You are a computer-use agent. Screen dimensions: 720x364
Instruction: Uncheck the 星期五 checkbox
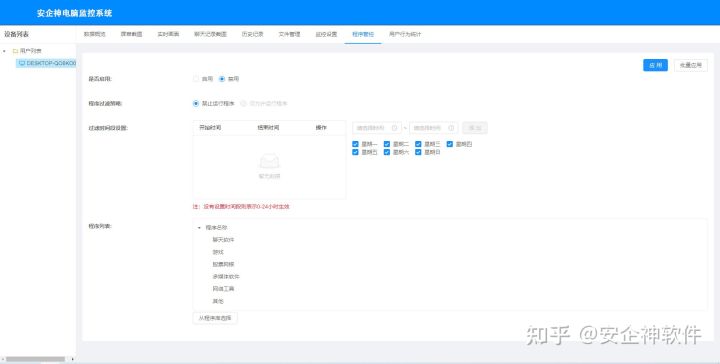point(355,152)
